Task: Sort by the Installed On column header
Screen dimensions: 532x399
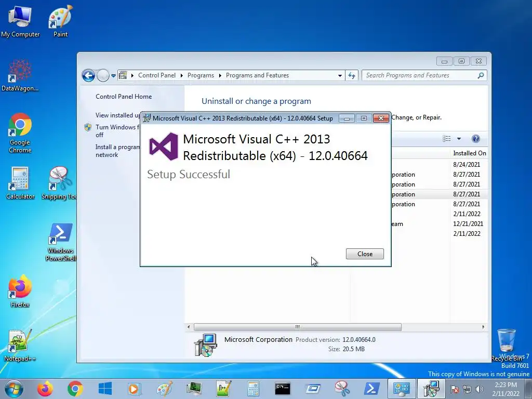Action: 469,153
